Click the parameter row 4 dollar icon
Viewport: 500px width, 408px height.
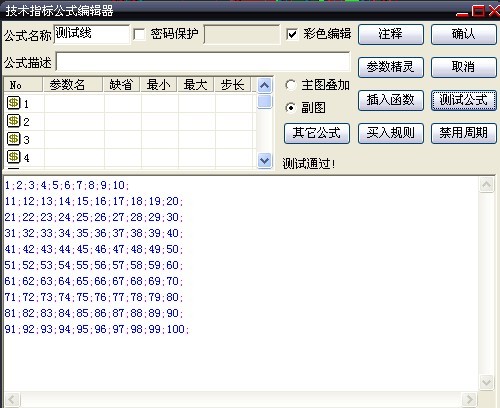point(14,156)
